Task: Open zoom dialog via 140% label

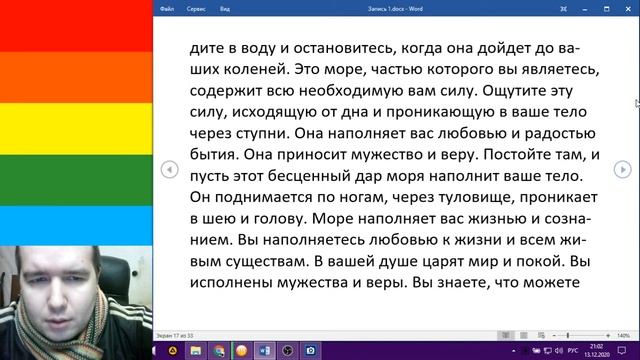Action: coord(623,336)
